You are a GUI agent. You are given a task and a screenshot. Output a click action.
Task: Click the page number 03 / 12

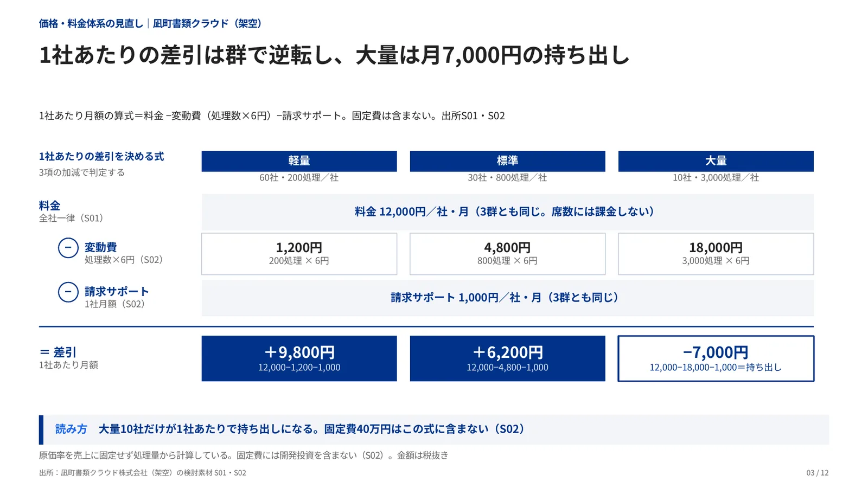[818, 473]
